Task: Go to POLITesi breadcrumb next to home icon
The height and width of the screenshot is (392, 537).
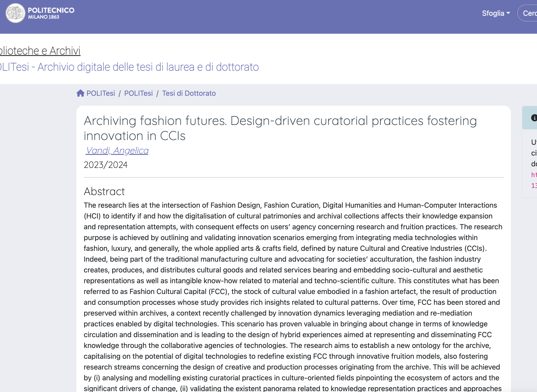Action: (x=101, y=93)
